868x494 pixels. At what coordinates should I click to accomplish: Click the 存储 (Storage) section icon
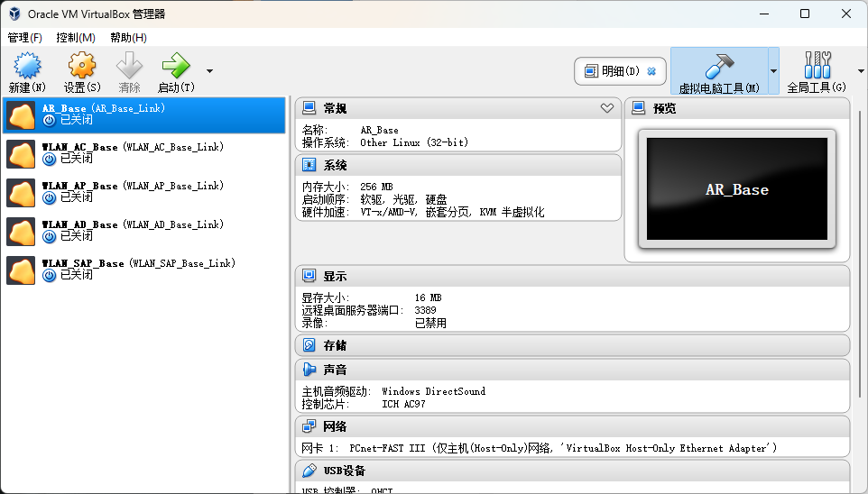pos(309,345)
